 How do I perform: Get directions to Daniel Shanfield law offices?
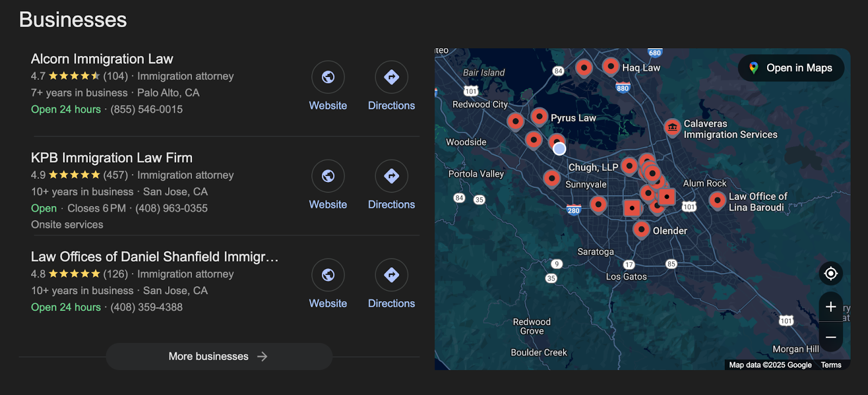pyautogui.click(x=391, y=275)
